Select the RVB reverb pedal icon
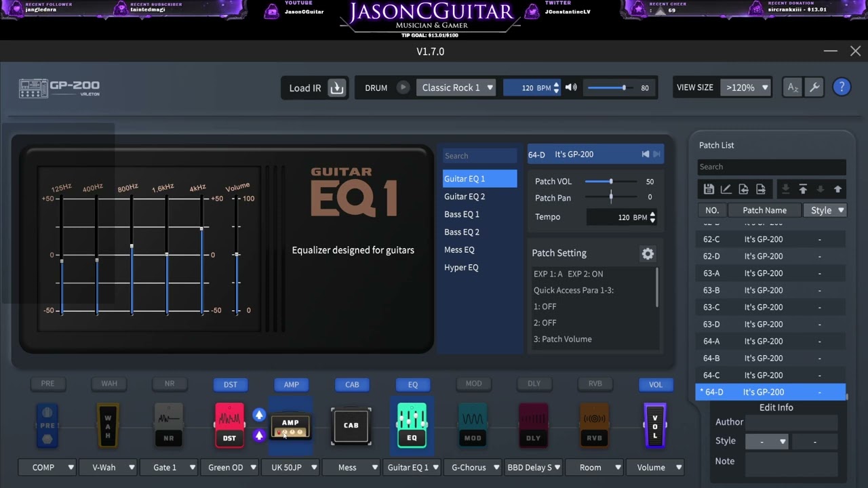This screenshot has width=868, height=488. 594,426
